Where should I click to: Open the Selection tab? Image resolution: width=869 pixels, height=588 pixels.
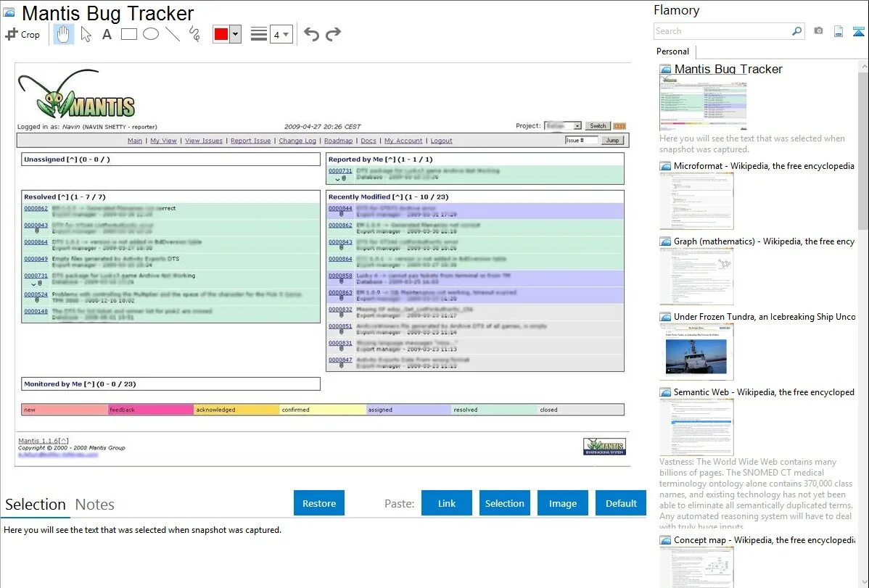[35, 505]
